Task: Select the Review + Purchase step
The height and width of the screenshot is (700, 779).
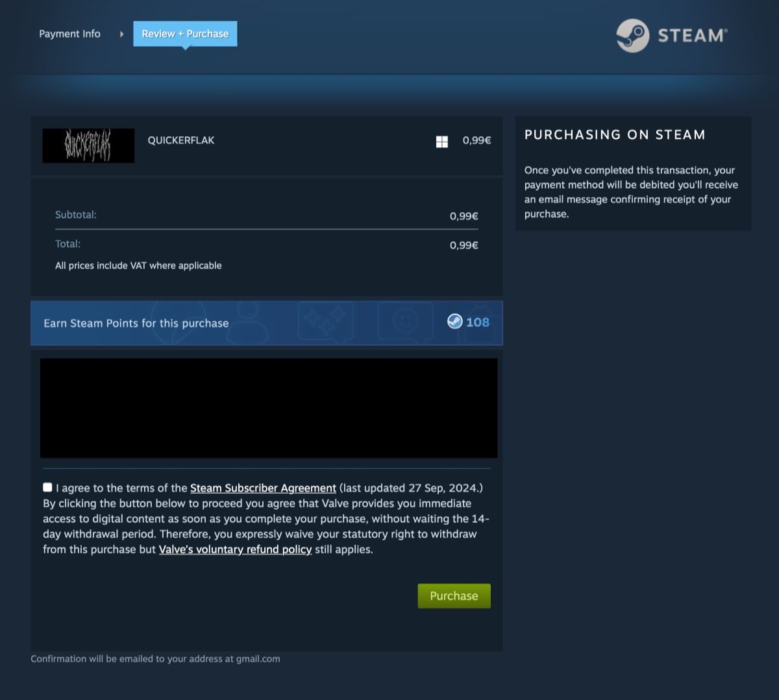Action: (x=185, y=34)
